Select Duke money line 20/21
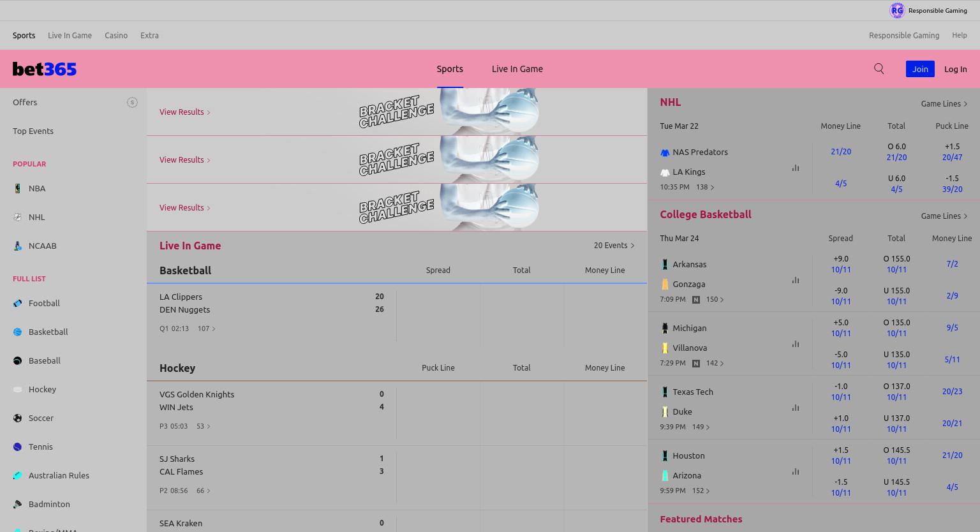 coord(952,423)
